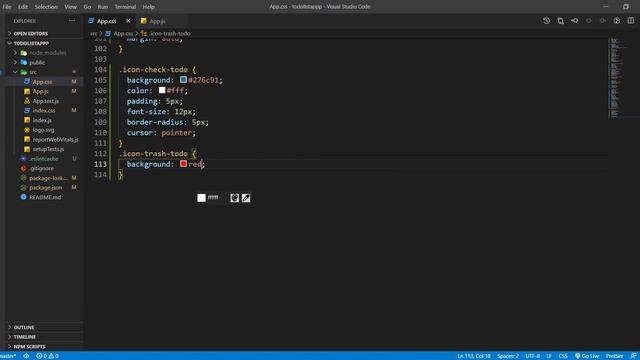Close the App.css editor tab

[128, 21]
